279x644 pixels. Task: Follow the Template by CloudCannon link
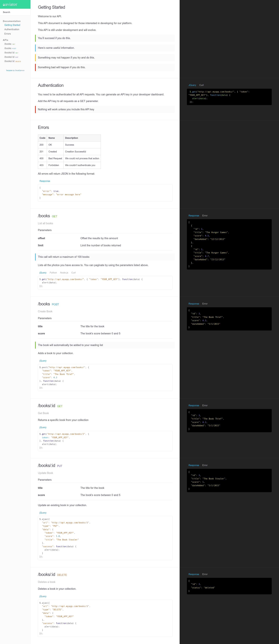tap(15, 71)
